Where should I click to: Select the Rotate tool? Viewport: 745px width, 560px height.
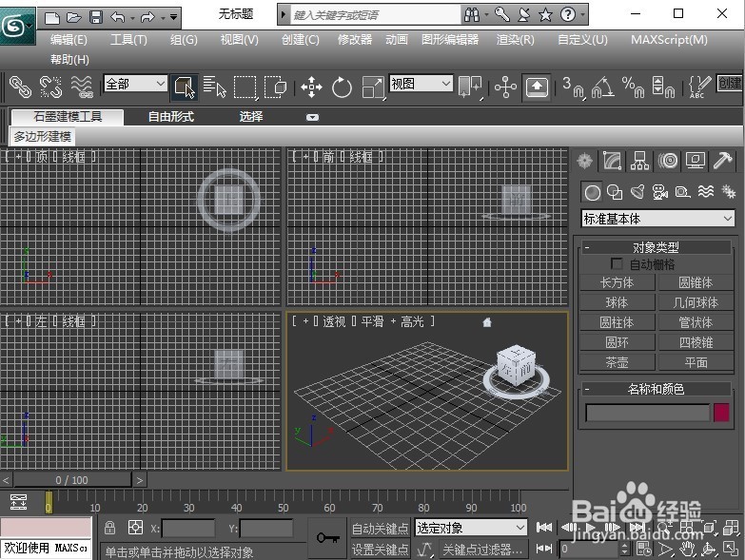(x=342, y=87)
